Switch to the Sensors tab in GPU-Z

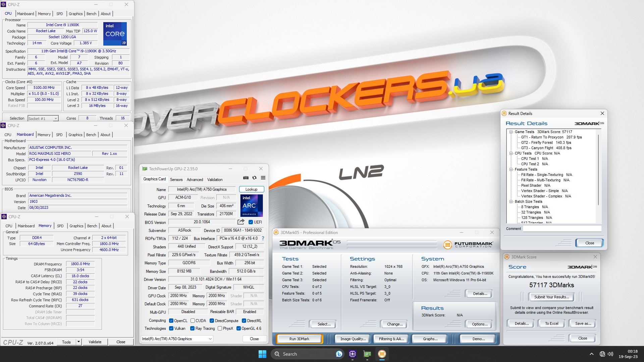[176, 180]
